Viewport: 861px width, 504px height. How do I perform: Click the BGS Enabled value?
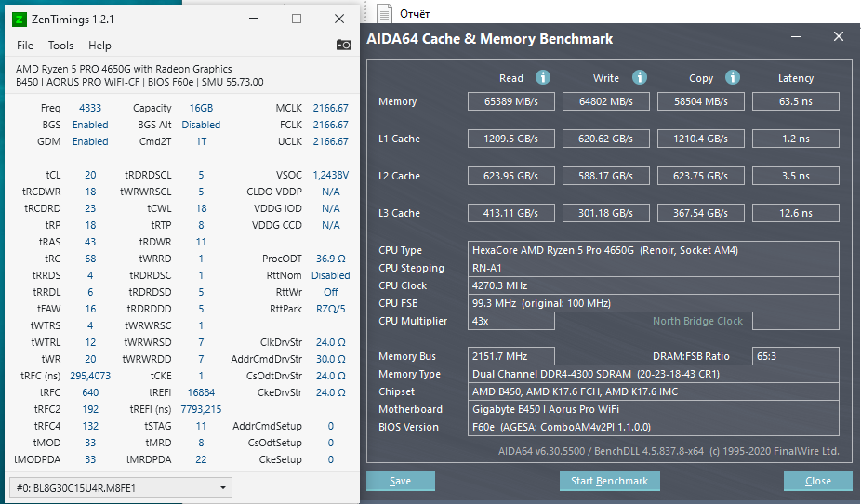point(90,125)
